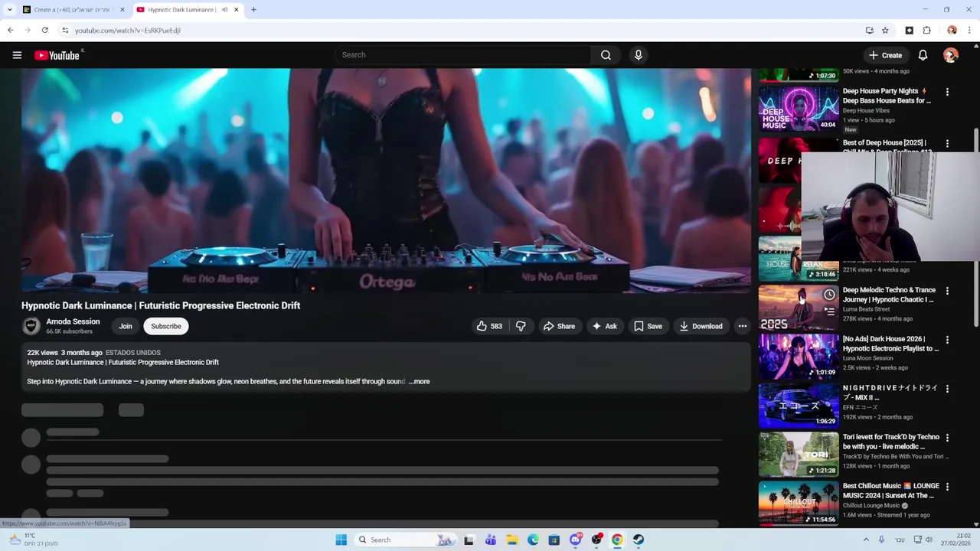Dislike this video
Screen dimensions: 980x551
click(521, 326)
